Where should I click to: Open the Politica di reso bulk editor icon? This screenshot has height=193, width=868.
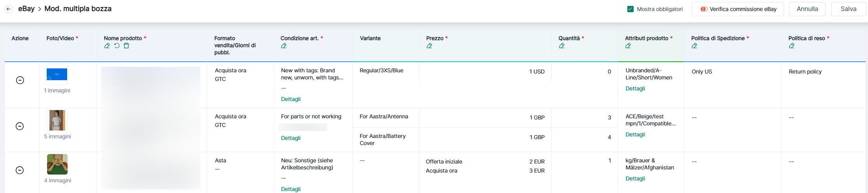point(792,46)
